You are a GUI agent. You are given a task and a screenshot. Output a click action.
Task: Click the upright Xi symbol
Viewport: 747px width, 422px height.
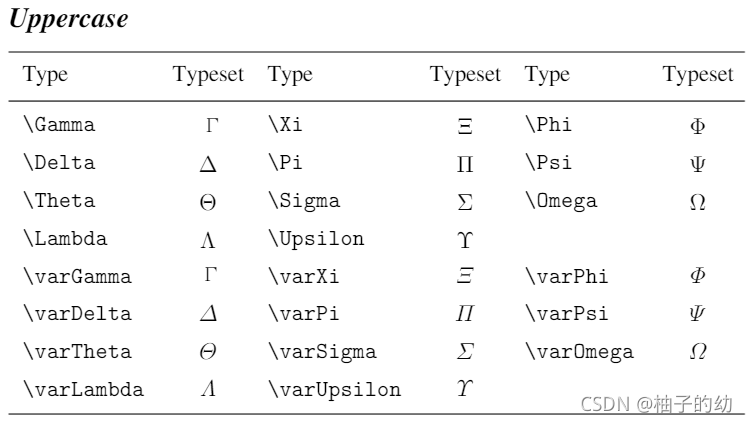pos(465,126)
